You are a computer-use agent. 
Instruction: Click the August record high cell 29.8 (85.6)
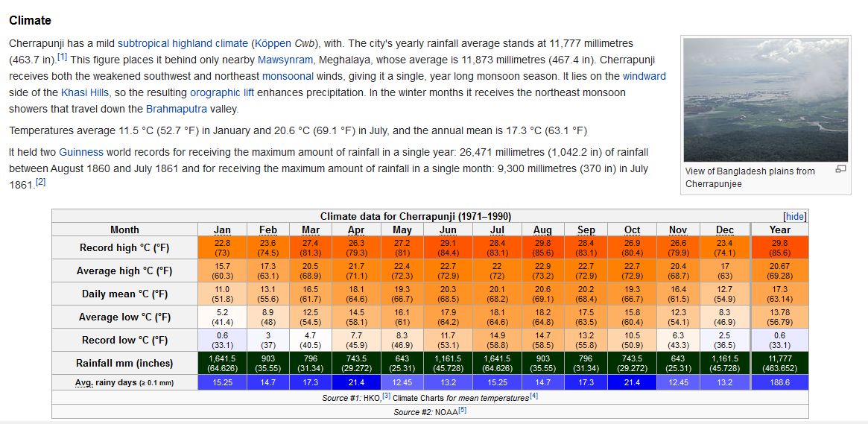[x=542, y=247]
